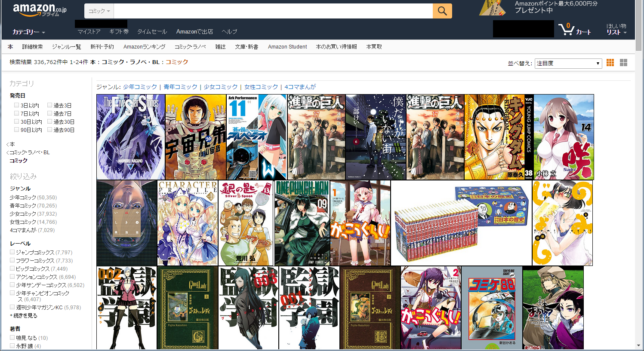
Task: Click into the search text field
Action: tap(273, 11)
